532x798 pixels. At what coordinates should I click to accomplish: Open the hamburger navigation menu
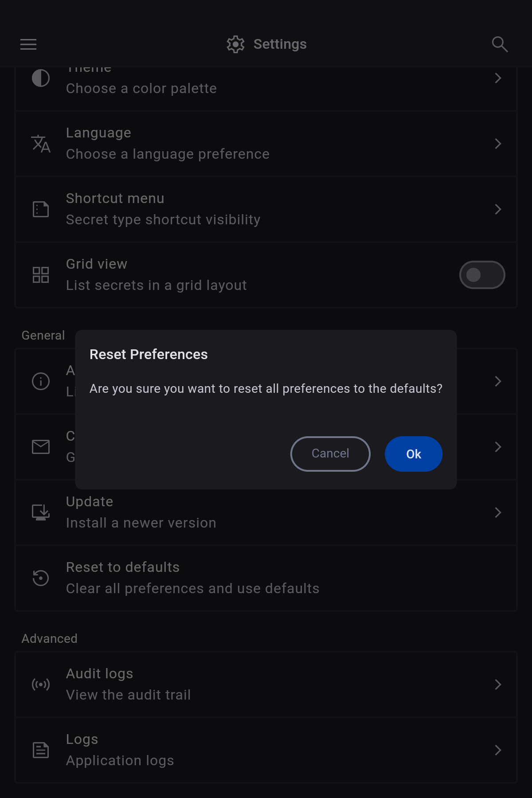point(28,44)
